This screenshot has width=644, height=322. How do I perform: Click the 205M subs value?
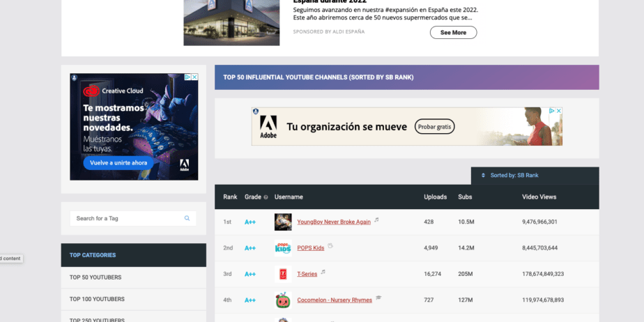pyautogui.click(x=466, y=274)
